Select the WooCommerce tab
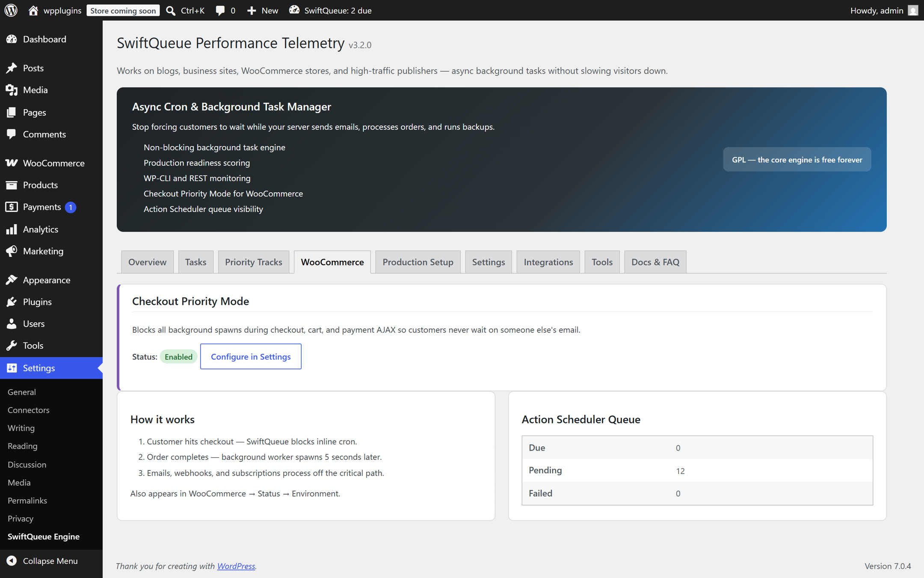 [332, 262]
